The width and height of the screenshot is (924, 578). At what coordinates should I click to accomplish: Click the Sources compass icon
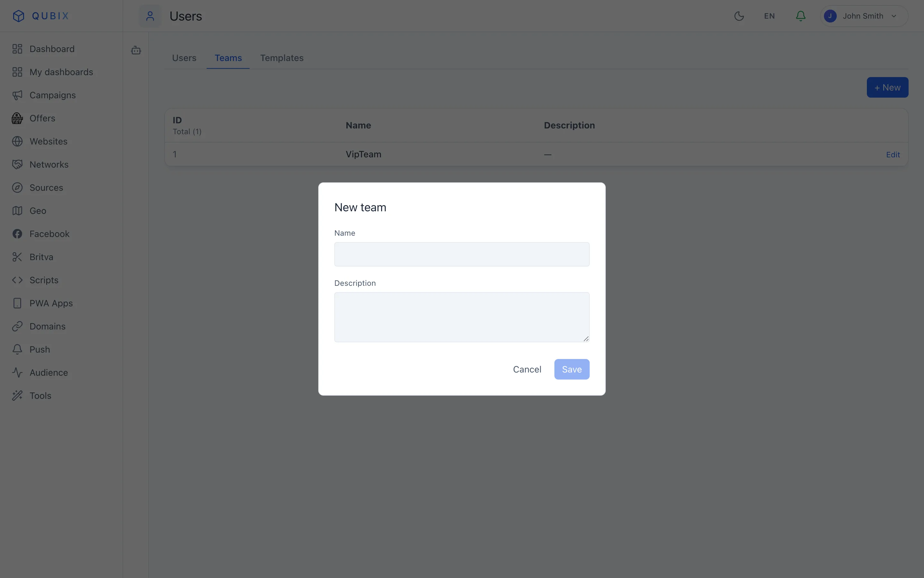(17, 188)
